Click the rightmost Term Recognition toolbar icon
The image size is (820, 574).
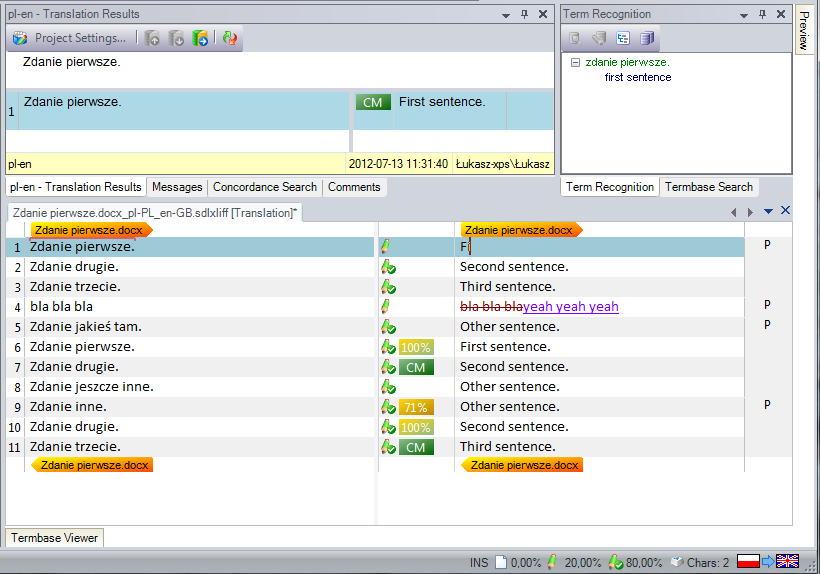tap(646, 38)
